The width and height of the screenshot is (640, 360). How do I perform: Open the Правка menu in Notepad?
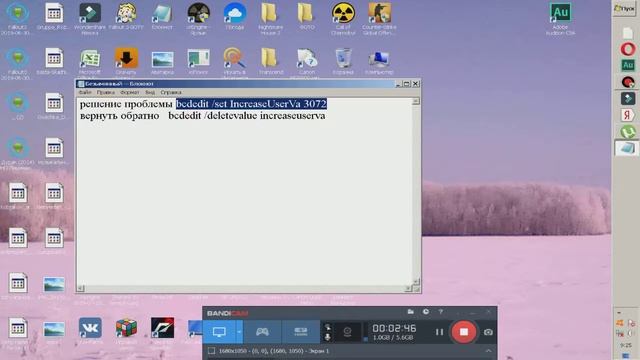[106, 92]
